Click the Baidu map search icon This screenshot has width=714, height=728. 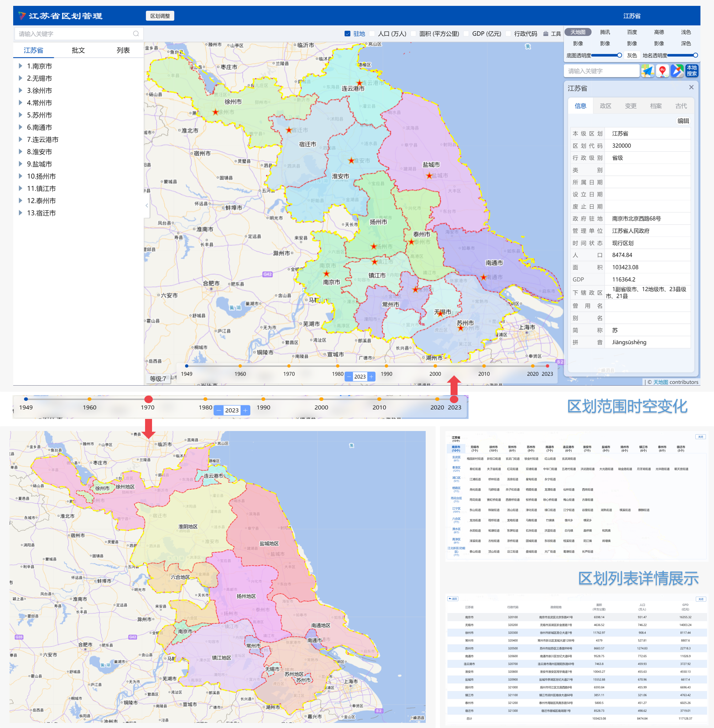click(662, 71)
